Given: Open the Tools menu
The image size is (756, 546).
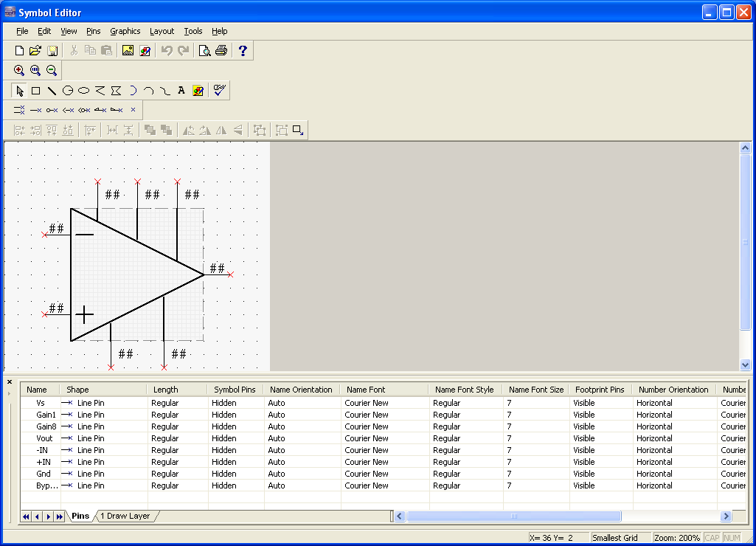Looking at the screenshot, I should 193,31.
